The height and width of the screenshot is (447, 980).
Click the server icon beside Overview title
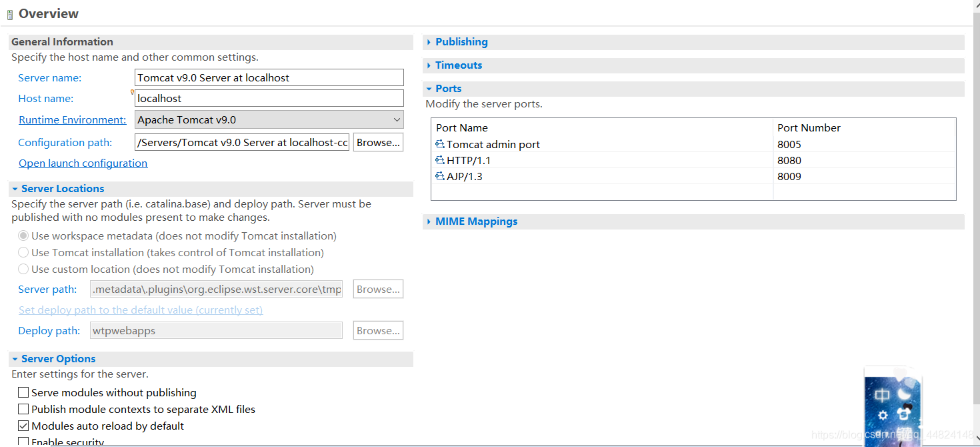pos(9,13)
